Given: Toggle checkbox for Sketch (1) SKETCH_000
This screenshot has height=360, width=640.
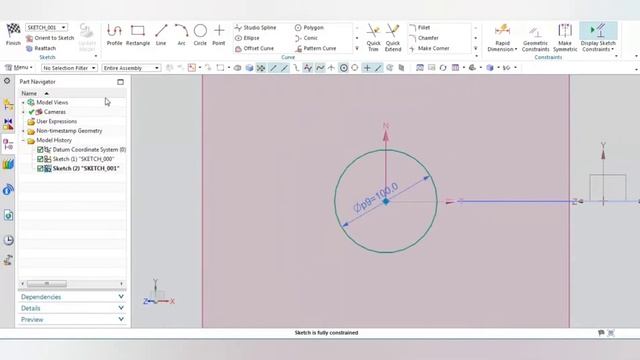Looking at the screenshot, I should click(x=40, y=159).
